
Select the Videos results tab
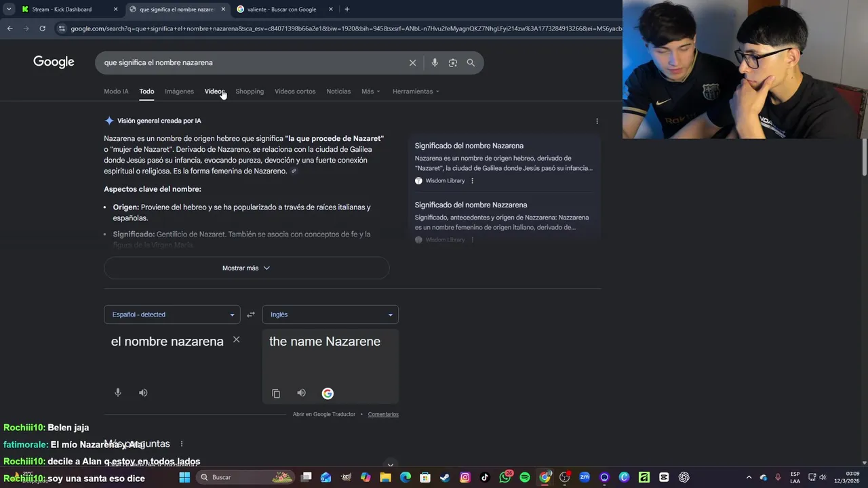pos(214,91)
